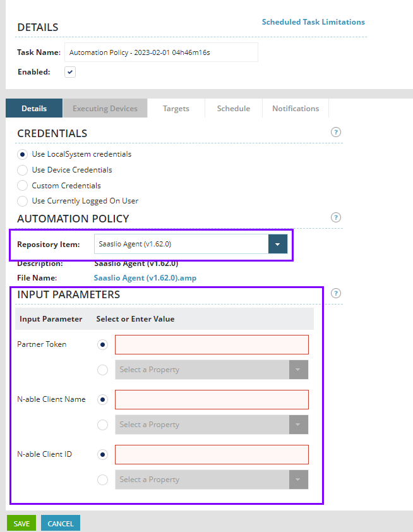The image size is (413, 532).
Task: Select Use LocalSystem credentials
Action: pyautogui.click(x=22, y=154)
